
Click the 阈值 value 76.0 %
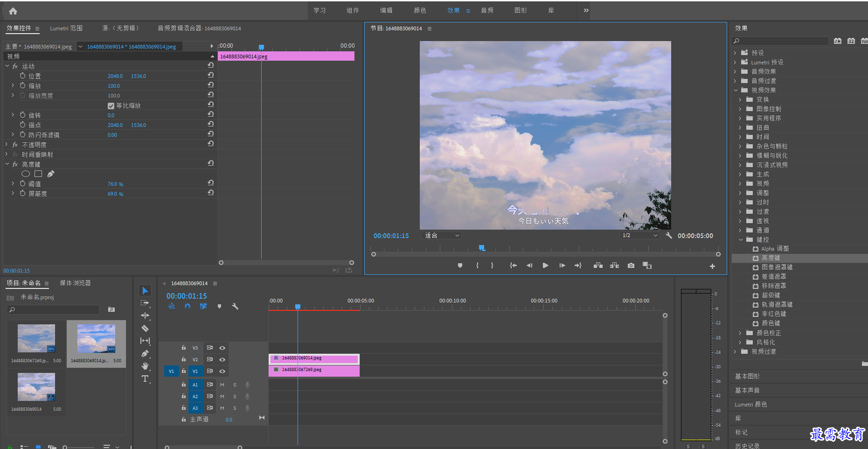(115, 184)
